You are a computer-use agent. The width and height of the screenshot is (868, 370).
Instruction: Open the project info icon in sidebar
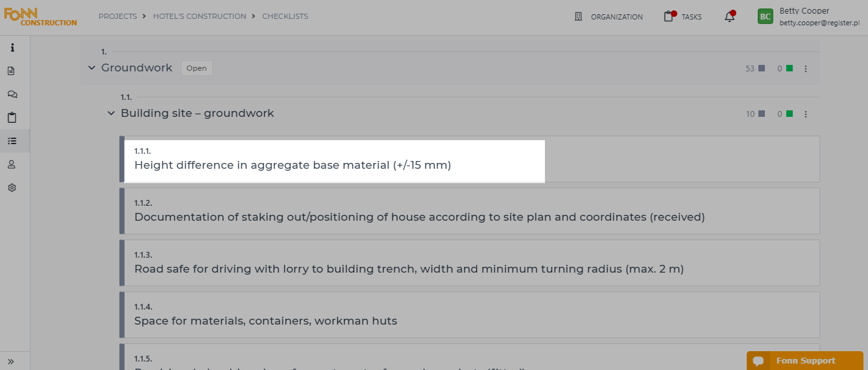point(12,47)
